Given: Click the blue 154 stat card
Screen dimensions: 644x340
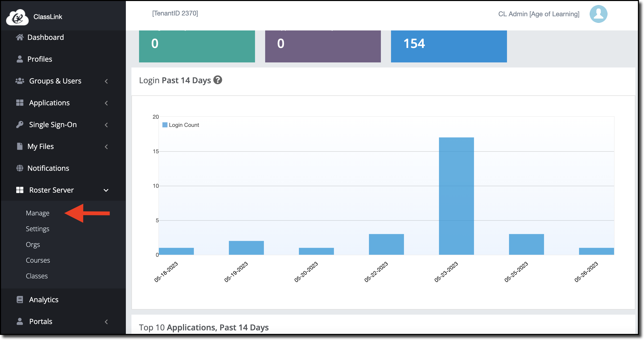Looking at the screenshot, I should (x=449, y=46).
